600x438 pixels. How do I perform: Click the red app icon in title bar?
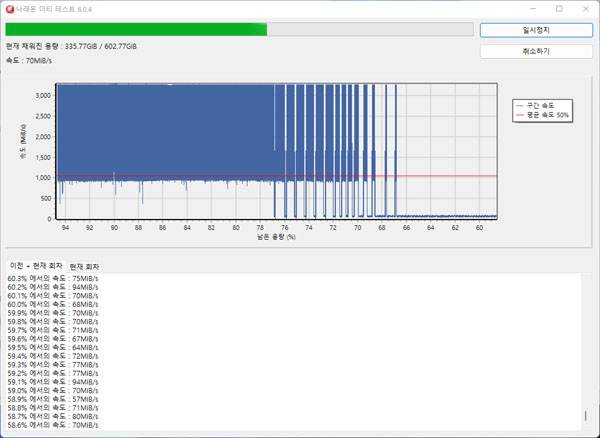(x=9, y=9)
